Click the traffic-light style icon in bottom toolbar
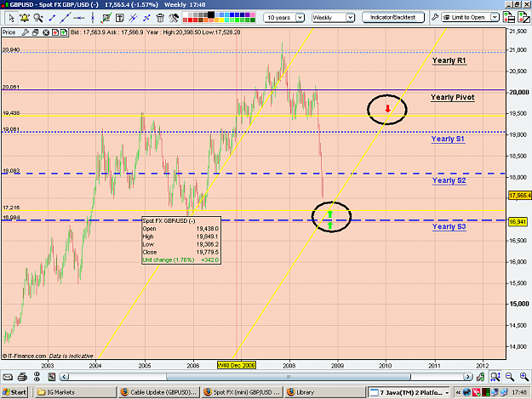The height and width of the screenshot is (399, 532). click(37, 377)
